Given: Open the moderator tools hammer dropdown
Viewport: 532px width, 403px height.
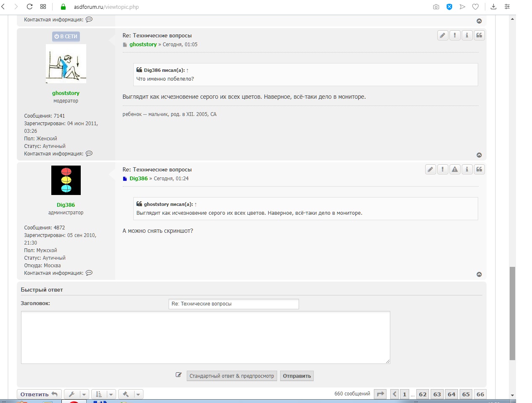Looking at the screenshot, I should pos(130,394).
